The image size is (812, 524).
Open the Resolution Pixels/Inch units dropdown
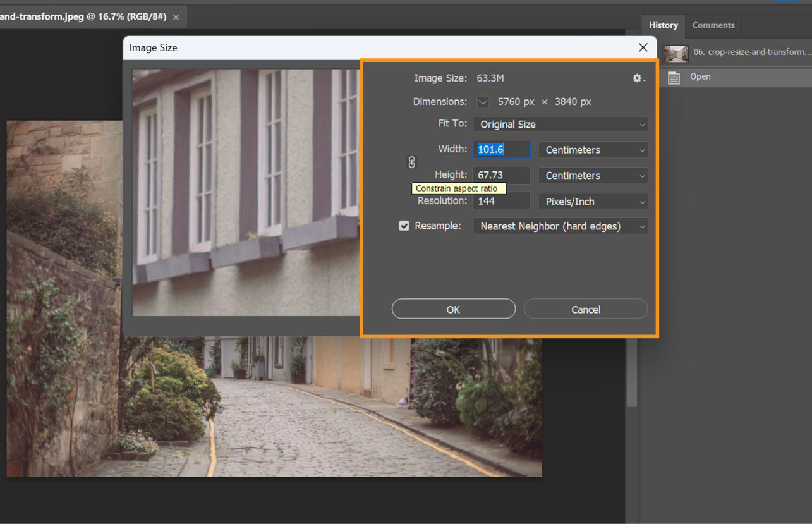pos(592,201)
